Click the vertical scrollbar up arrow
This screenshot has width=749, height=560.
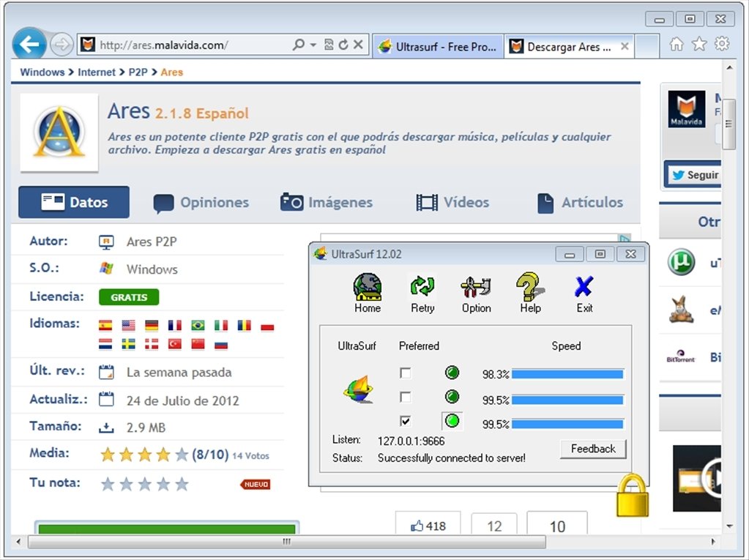point(729,68)
